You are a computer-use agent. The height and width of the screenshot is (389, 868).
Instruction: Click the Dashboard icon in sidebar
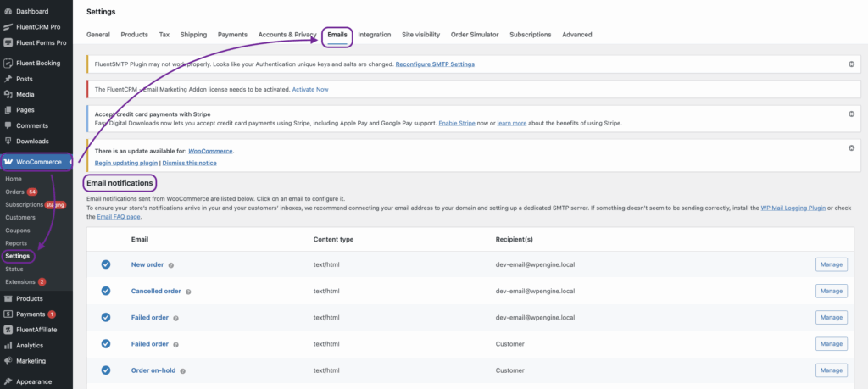[8, 12]
